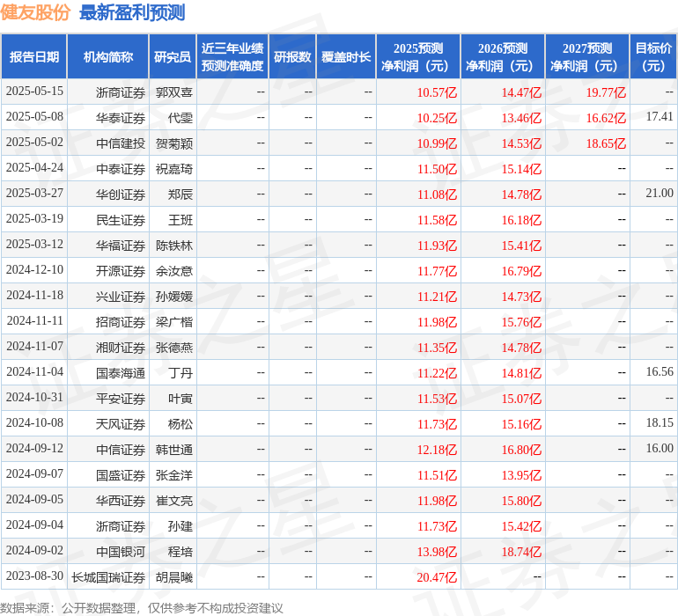Click the 19.77亿 forecast value
678x616 pixels.
[x=606, y=92]
